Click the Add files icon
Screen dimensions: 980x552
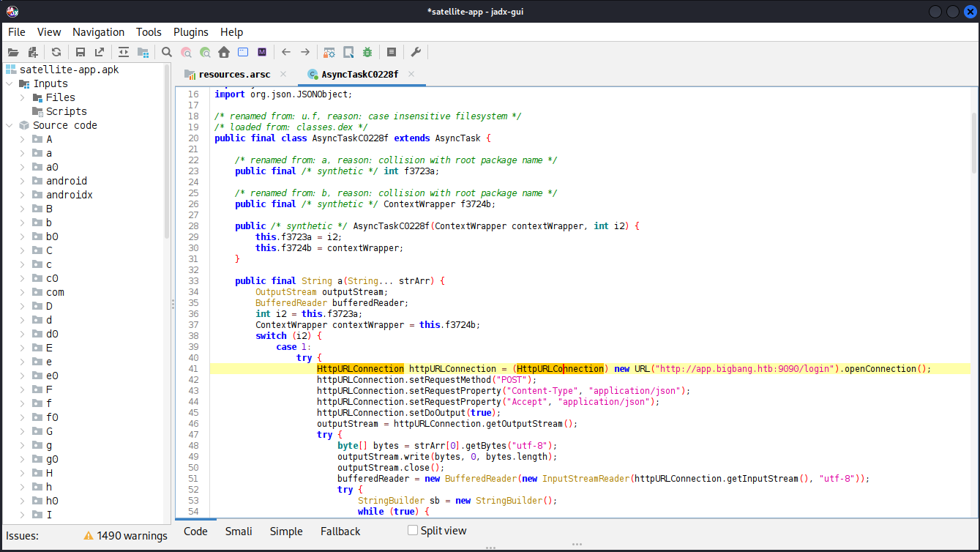click(32, 52)
